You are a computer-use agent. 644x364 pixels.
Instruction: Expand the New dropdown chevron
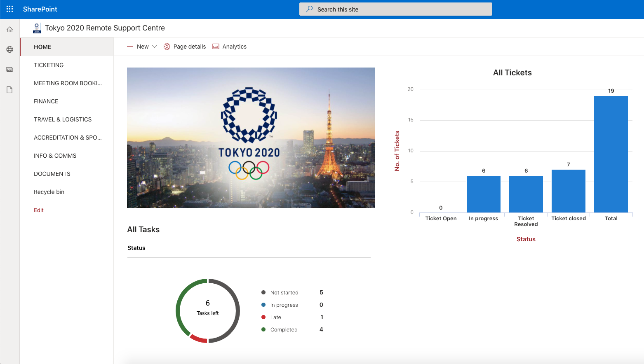pyautogui.click(x=155, y=47)
